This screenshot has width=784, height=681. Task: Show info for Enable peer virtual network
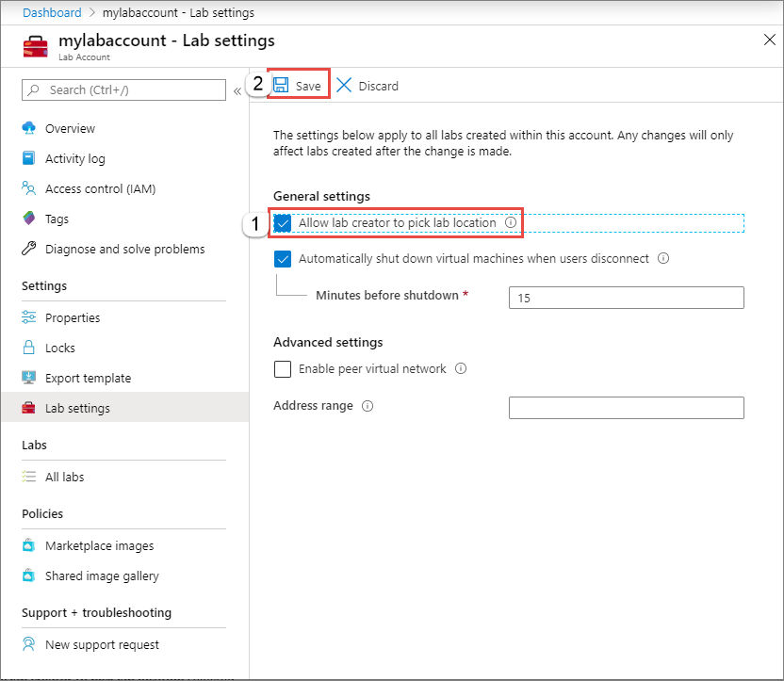pos(461,368)
